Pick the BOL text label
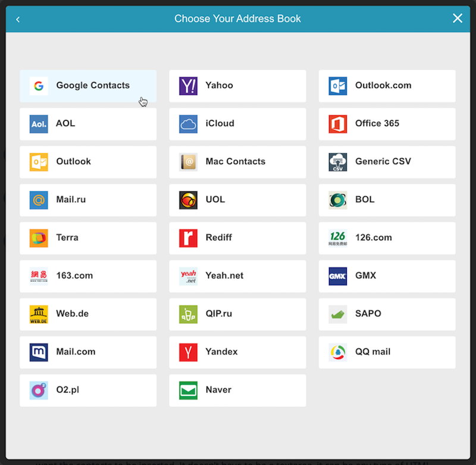Viewport: 476px width, 465px height. [x=365, y=199]
